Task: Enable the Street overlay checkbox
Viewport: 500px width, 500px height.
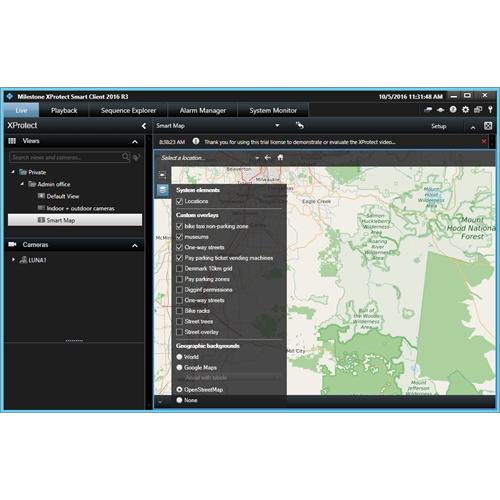Action: point(179,332)
